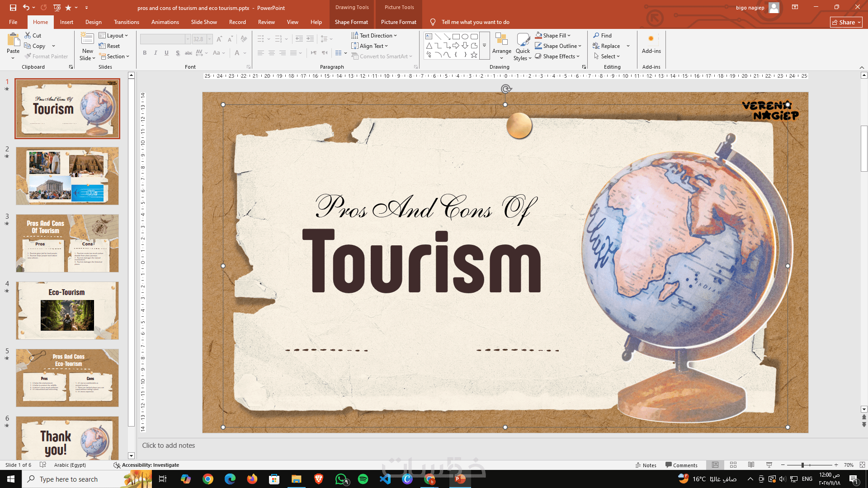The image size is (868, 488).
Task: Click the zoom slider in status bar
Action: pos(802,465)
